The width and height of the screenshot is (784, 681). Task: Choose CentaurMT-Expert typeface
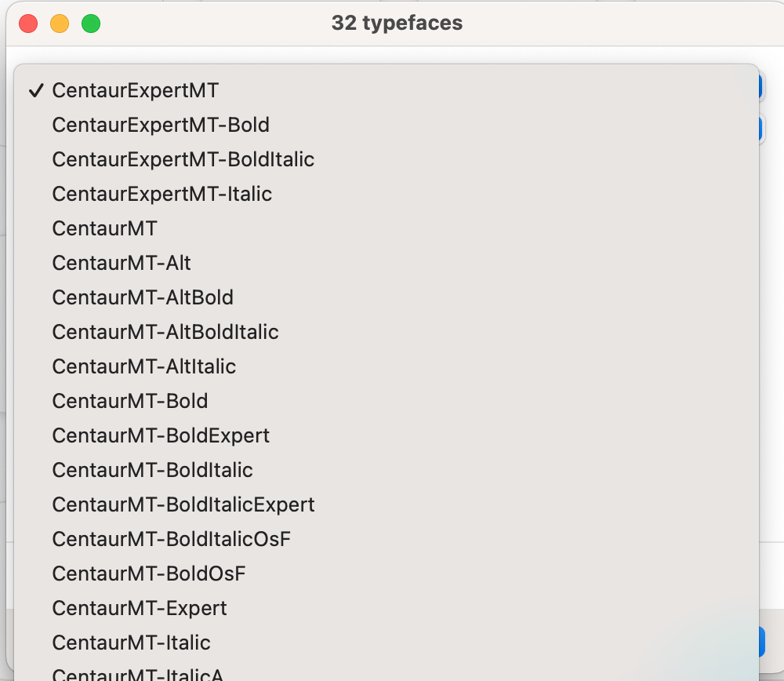click(139, 608)
